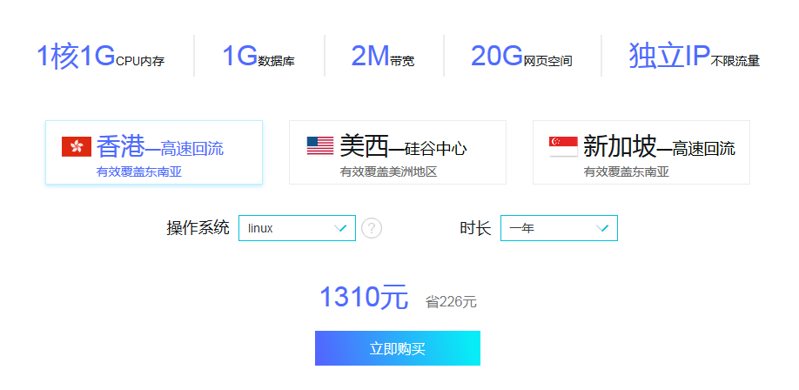Click the 立即购买 buy now button

397,348
